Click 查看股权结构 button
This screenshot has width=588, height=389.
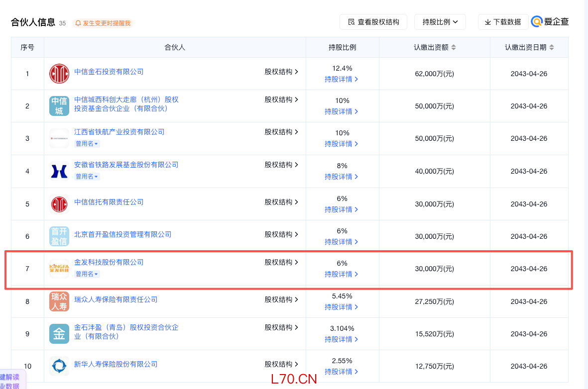373,22
